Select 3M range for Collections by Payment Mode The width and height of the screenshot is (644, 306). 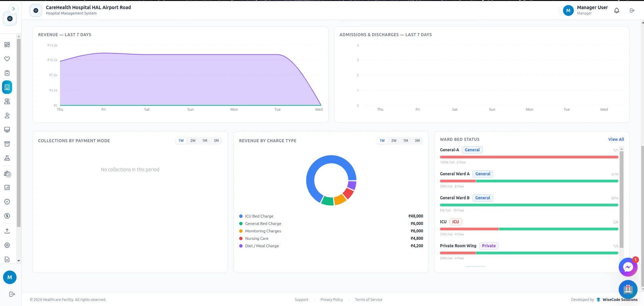tap(216, 141)
